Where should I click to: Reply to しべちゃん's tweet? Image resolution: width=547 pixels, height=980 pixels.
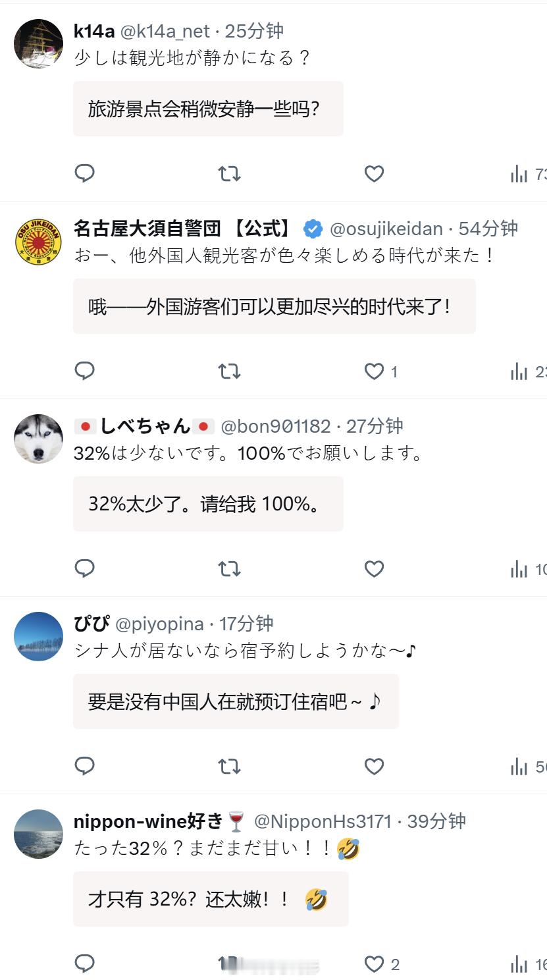(x=85, y=568)
